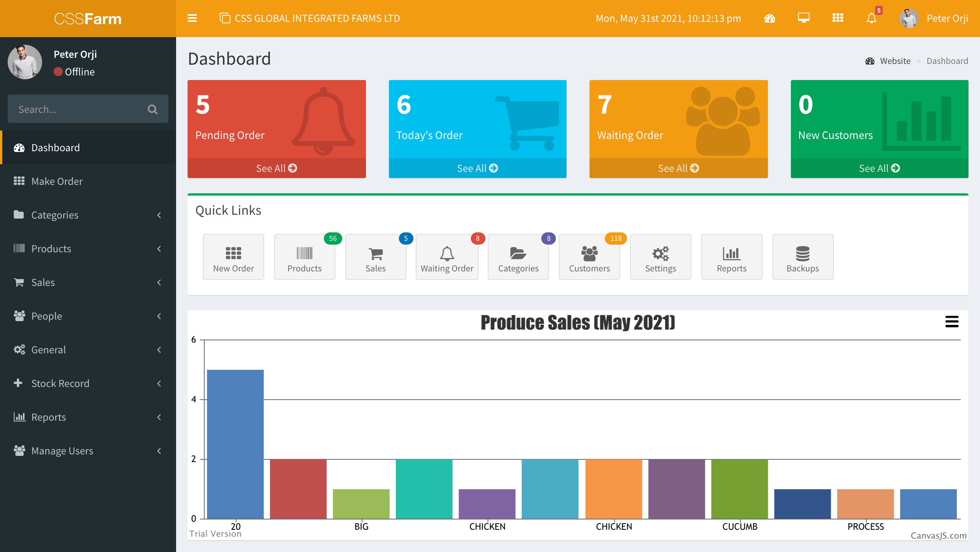Screen dimensions: 980x552
Task: Open the chart export hamburger menu
Action: [952, 322]
